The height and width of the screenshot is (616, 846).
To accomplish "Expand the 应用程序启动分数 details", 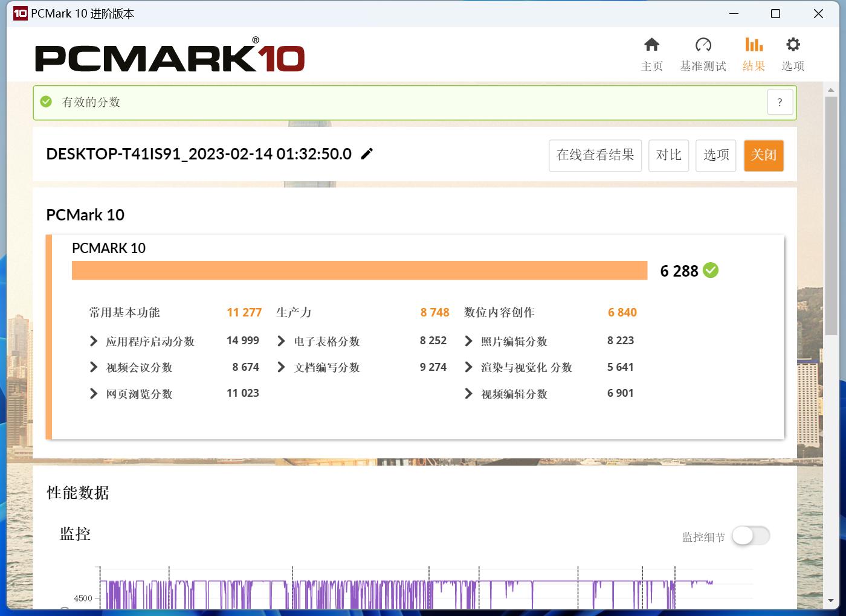I will (94, 341).
